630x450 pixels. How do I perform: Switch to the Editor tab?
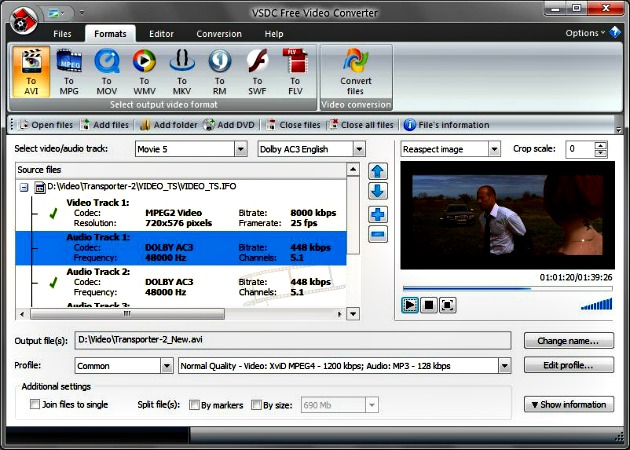pos(161,34)
